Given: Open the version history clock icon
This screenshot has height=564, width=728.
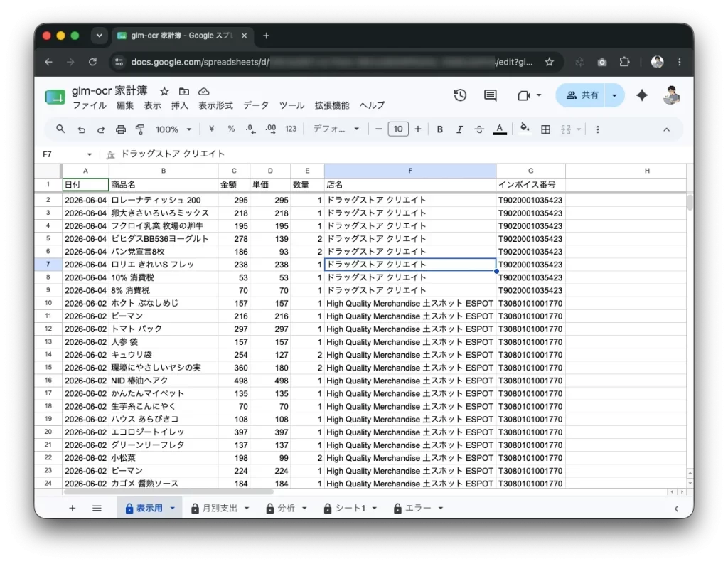Looking at the screenshot, I should (460, 95).
